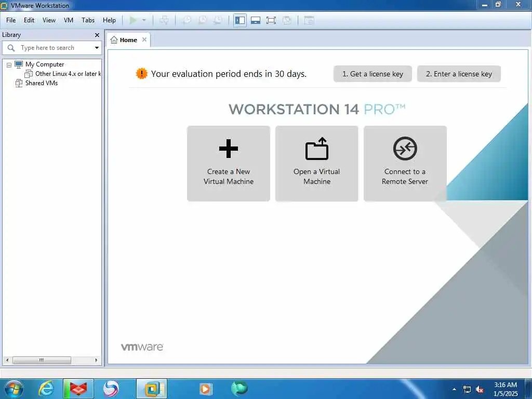Click the muted volume tray icon
Screen dimensions: 532x399
[x=480, y=390]
